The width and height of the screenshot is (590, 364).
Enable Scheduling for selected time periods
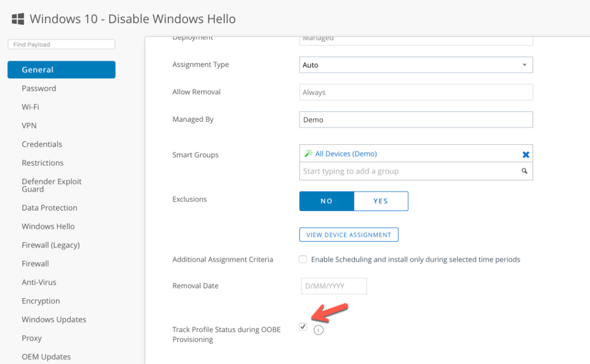click(x=303, y=259)
